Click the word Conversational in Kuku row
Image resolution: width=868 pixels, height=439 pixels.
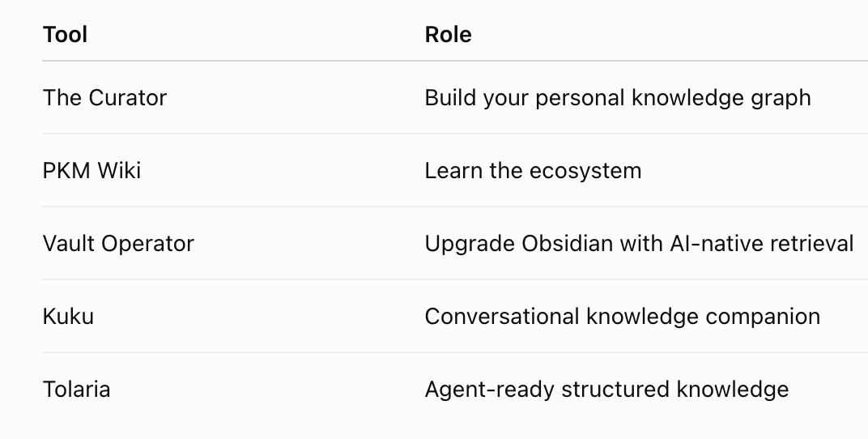(x=503, y=317)
